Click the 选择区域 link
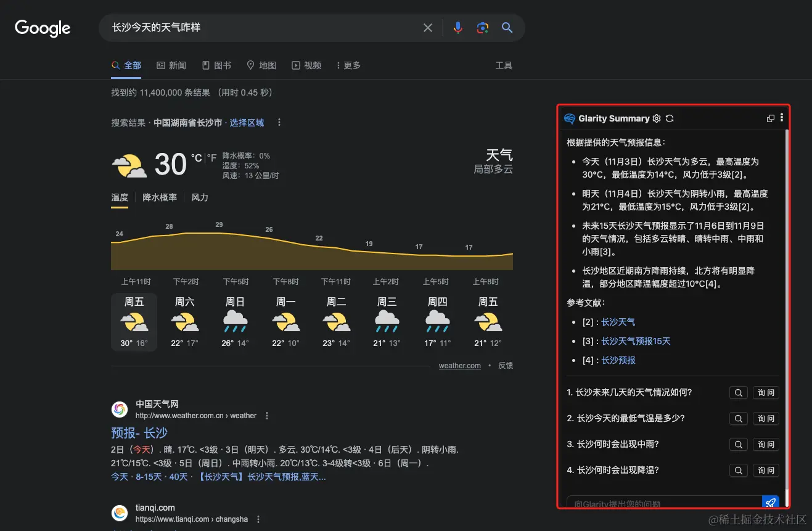 (x=247, y=123)
